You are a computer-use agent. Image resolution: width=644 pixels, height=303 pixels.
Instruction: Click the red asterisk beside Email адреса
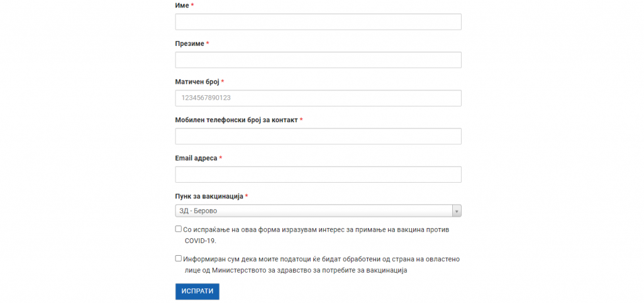point(221,158)
